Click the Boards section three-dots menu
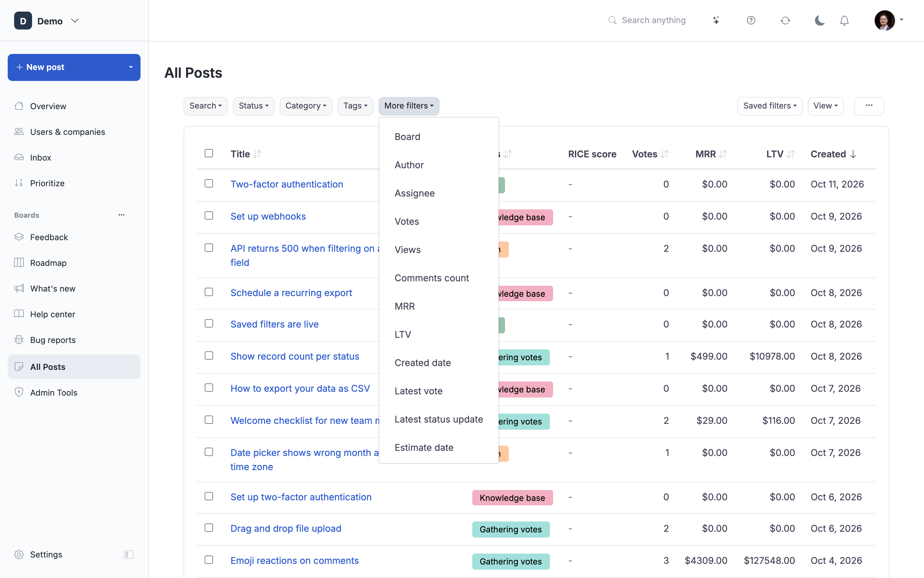The height and width of the screenshot is (578, 924). (121, 215)
